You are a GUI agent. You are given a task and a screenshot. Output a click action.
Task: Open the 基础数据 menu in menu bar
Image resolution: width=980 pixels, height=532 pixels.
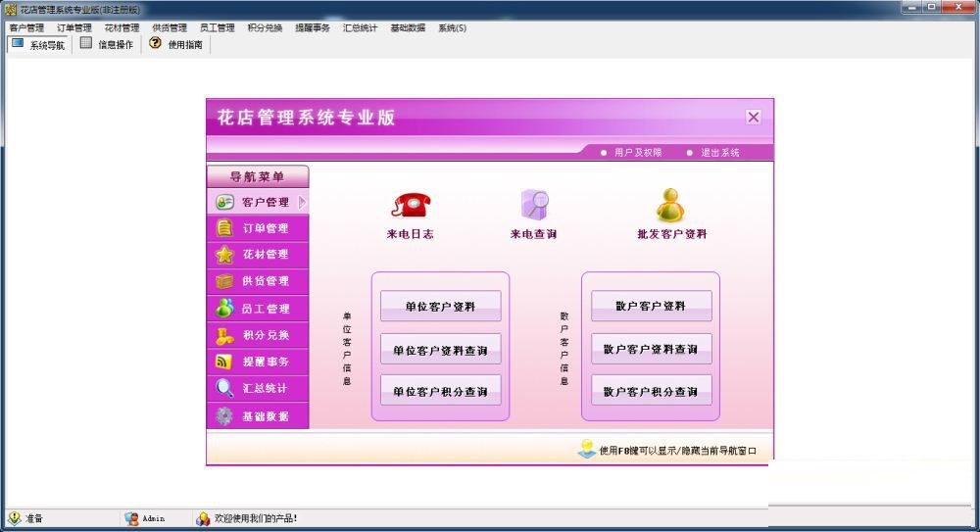point(408,27)
